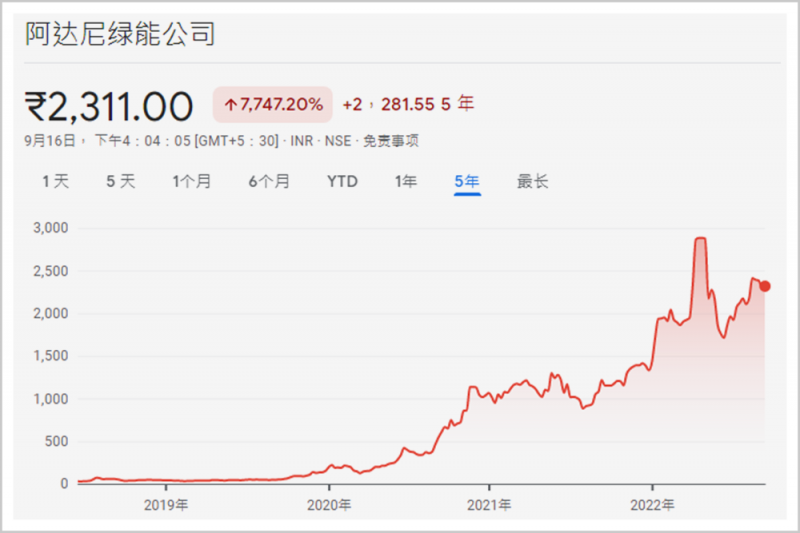Click the 阿达尼绿能公司 company title
Image resolution: width=800 pixels, height=533 pixels.
[x=120, y=35]
